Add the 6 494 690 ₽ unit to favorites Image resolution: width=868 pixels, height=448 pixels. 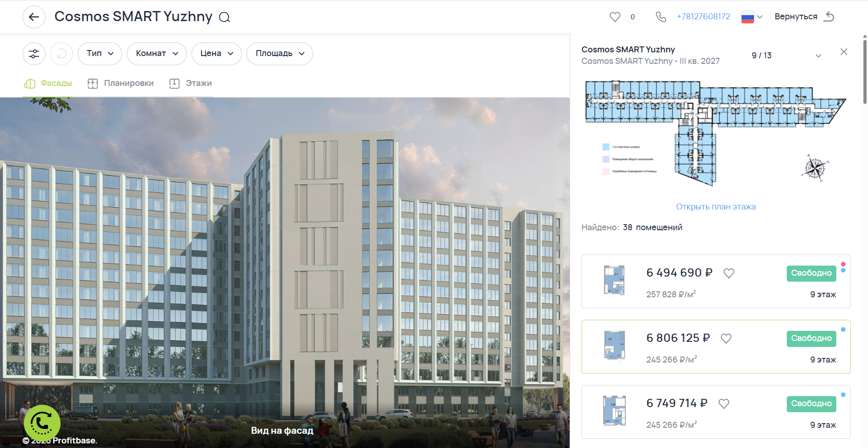coord(728,273)
